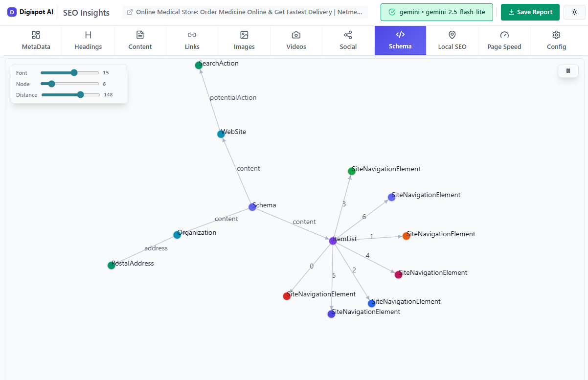The image size is (588, 380).
Task: Switch to the Local SEO tab
Action: point(452,41)
